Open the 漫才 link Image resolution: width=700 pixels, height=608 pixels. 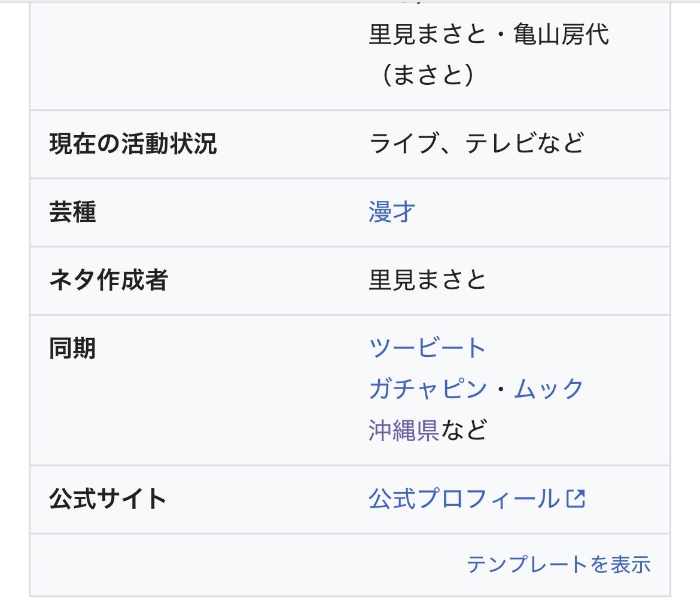391,212
